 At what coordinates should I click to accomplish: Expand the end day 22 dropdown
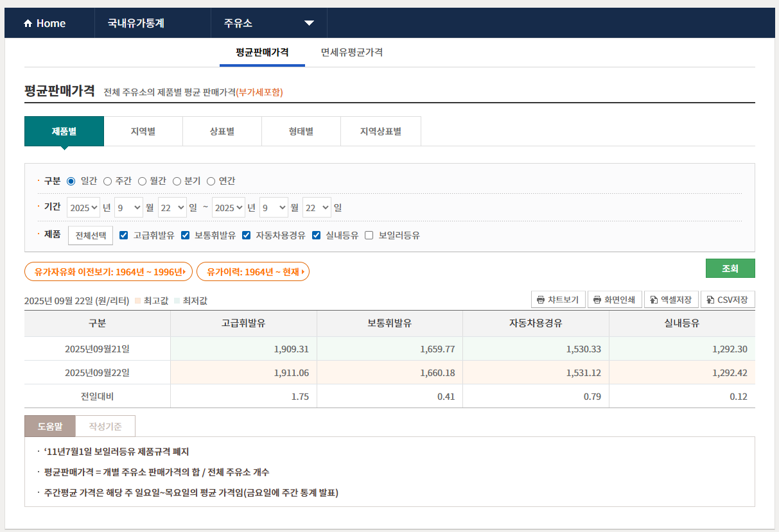[x=317, y=208]
